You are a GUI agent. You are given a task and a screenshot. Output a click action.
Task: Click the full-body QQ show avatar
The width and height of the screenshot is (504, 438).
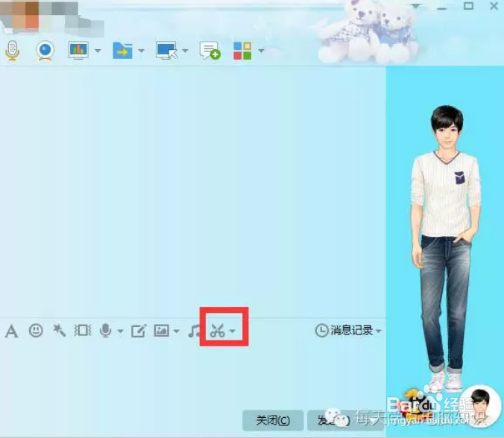click(x=446, y=247)
